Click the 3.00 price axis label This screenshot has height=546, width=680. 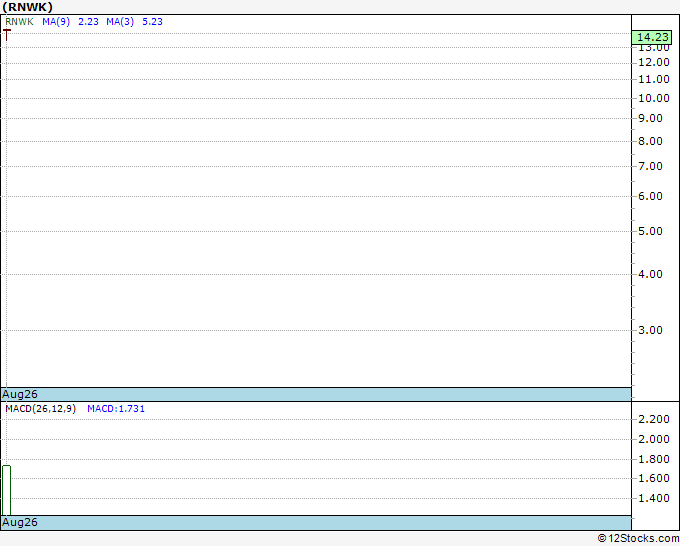(650, 330)
